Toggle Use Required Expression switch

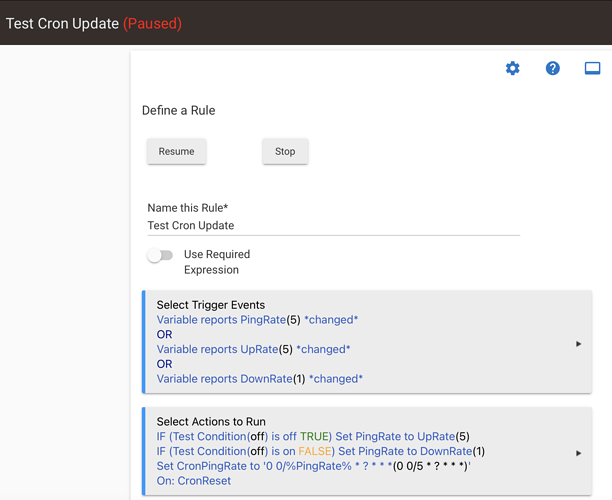(x=160, y=256)
